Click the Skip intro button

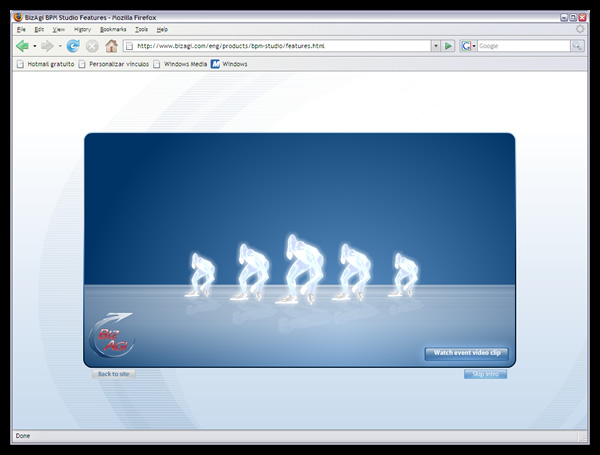pyautogui.click(x=485, y=374)
